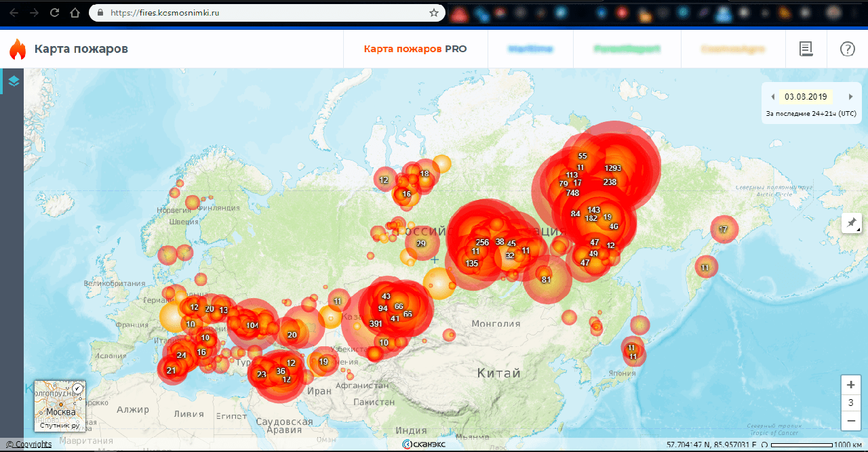
Task: Open the fire cluster labeled 41
Action: click(395, 318)
